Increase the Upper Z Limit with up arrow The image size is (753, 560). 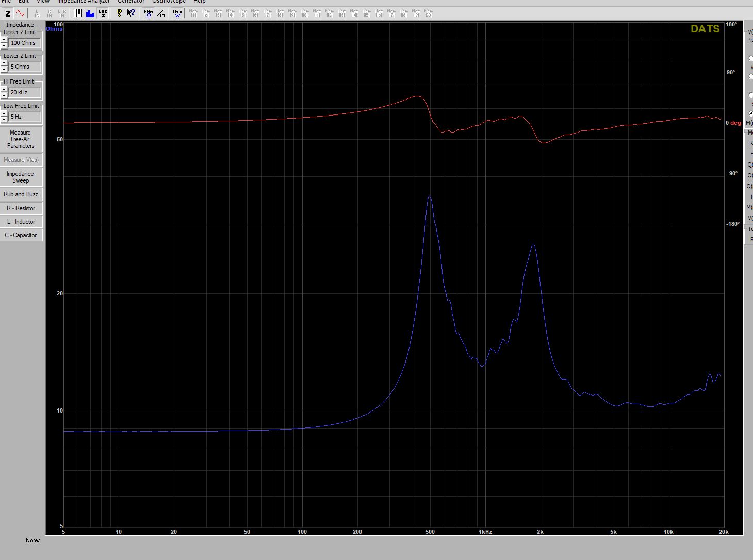[x=4, y=40]
